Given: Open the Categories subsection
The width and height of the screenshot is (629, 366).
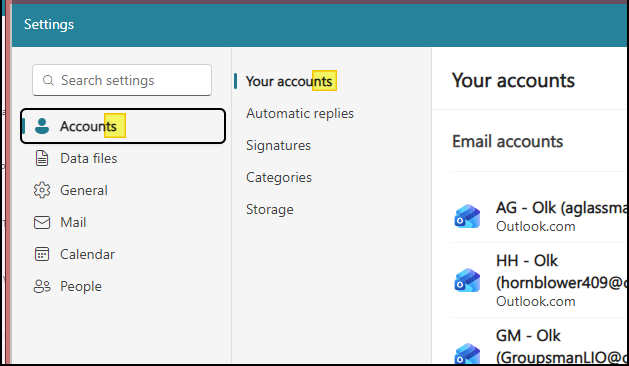Looking at the screenshot, I should click(278, 177).
